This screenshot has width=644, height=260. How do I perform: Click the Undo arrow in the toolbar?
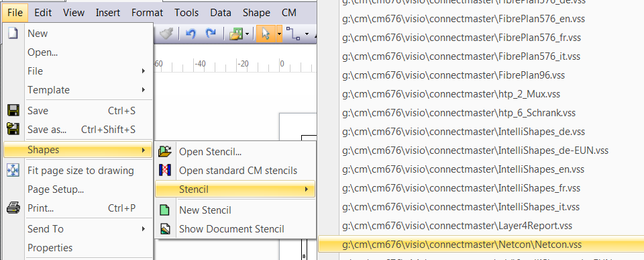(191, 34)
